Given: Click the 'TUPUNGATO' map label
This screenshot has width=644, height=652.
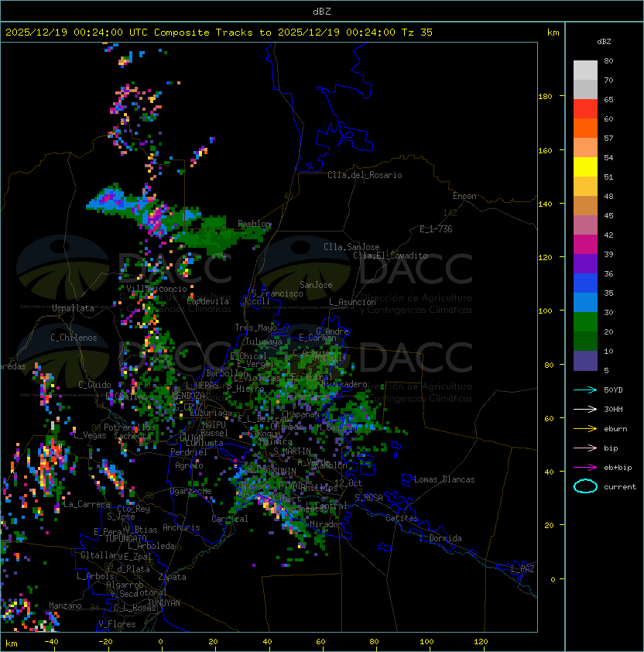Looking at the screenshot, I should [x=125, y=539].
